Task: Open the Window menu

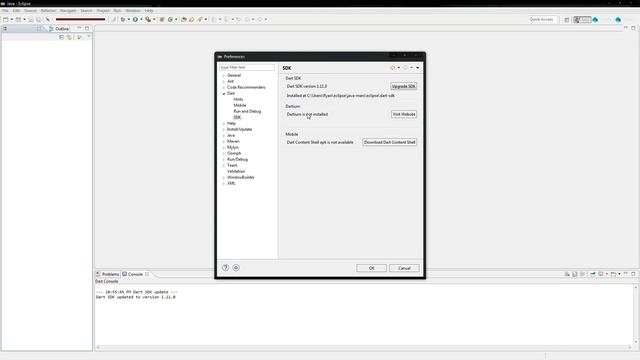Action: (x=133, y=11)
